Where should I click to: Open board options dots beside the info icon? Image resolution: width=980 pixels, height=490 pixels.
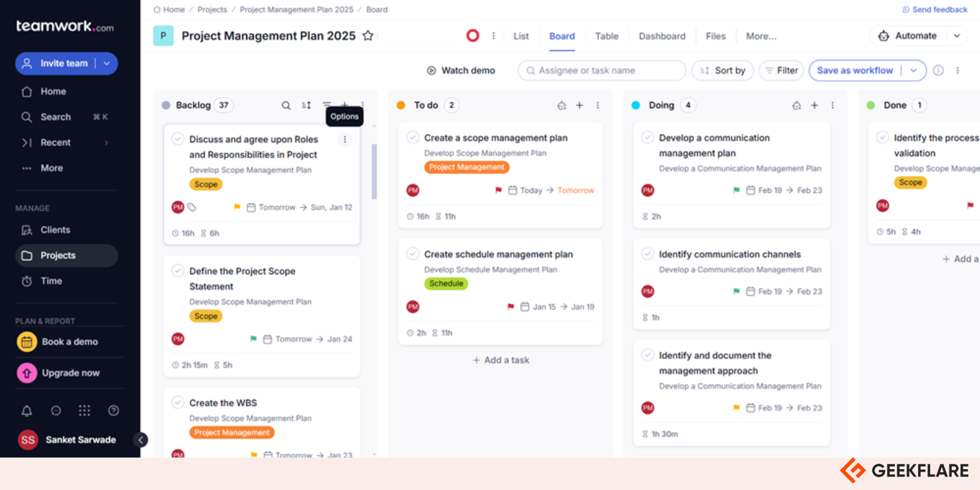(957, 70)
